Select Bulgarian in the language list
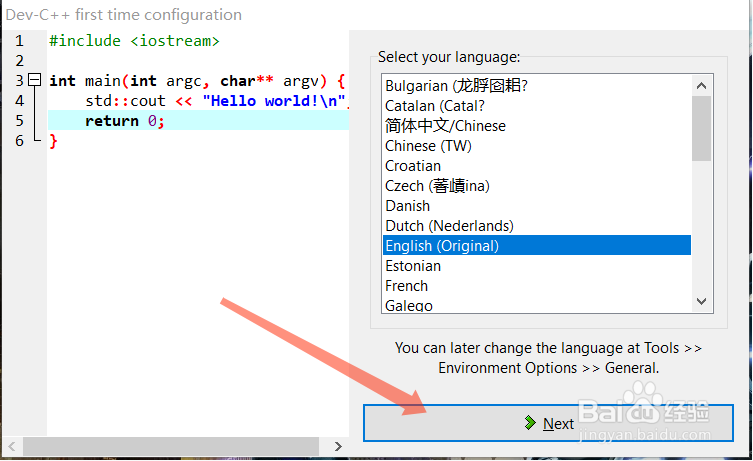Image resolution: width=753 pixels, height=461 pixels. pyautogui.click(x=536, y=85)
